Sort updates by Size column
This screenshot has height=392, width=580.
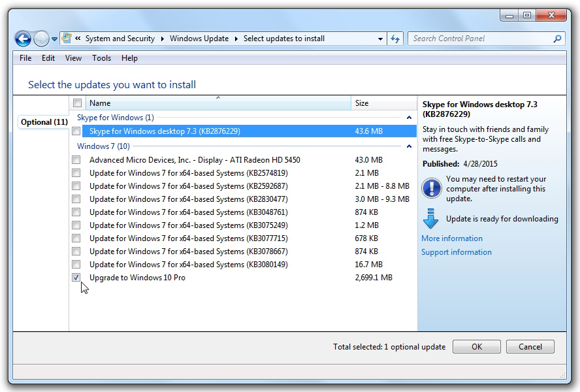coord(383,103)
